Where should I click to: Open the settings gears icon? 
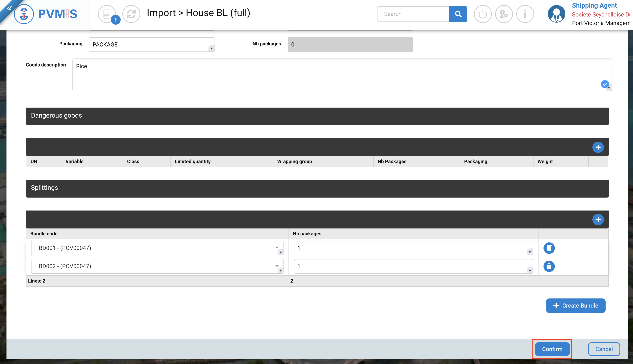tap(504, 14)
